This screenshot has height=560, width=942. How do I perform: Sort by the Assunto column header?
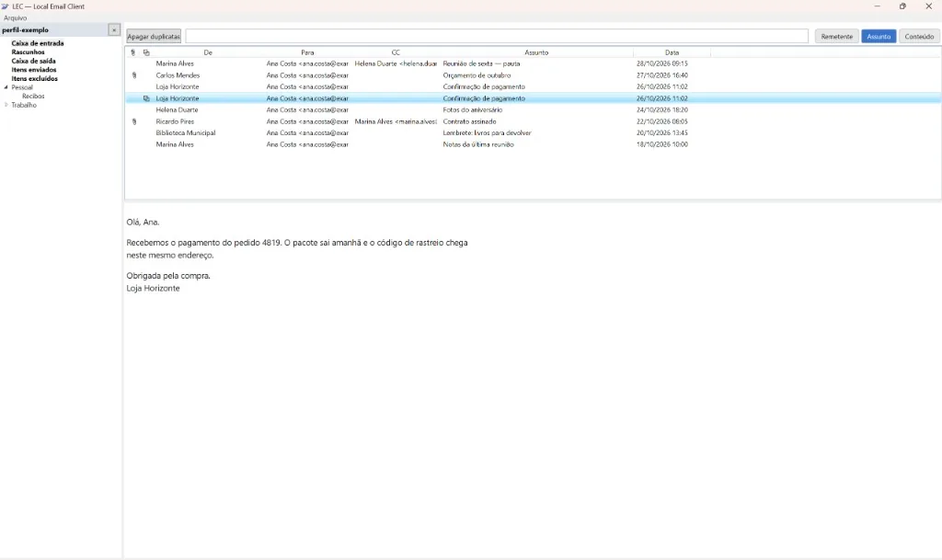tap(536, 52)
